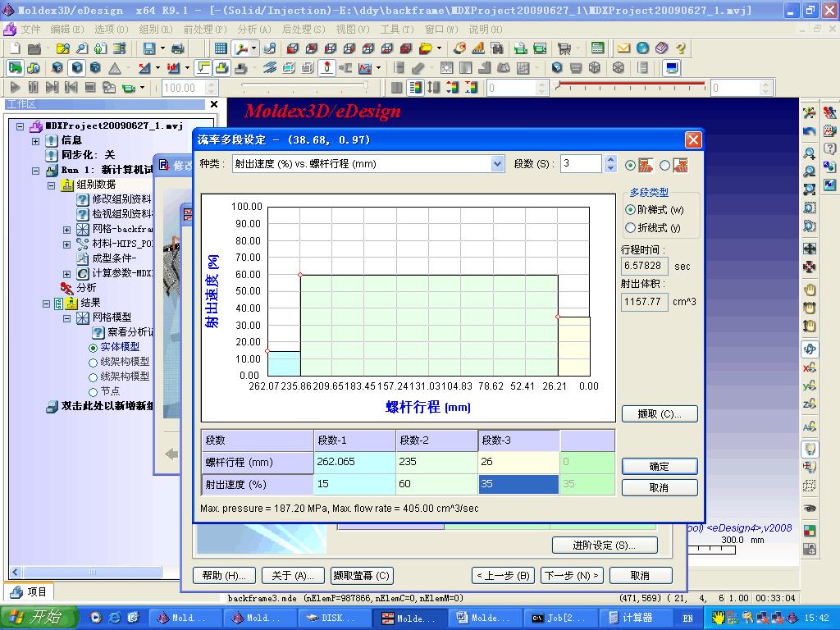
Task: Click the zoom magnifier icon in right sidebar
Action: (810, 153)
